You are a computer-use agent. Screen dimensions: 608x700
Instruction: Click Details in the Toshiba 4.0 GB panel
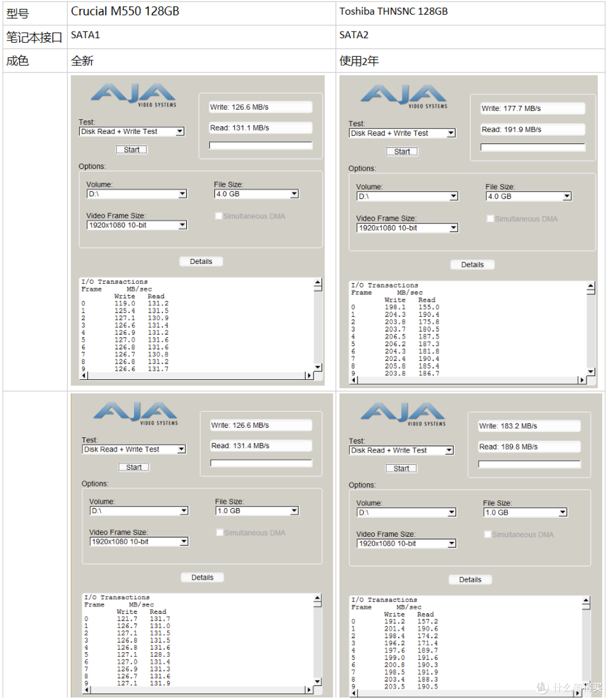pos(472,265)
